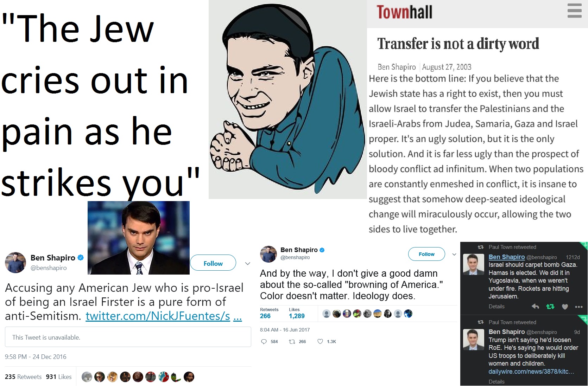Click Ben Shapiro avatar on browning tweet
Screen dimensions: 588x386
tap(268, 254)
